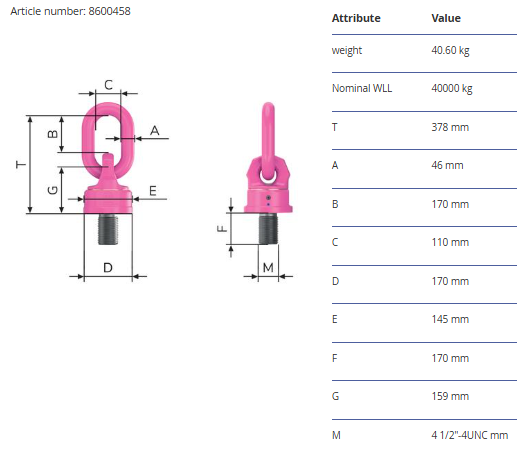This screenshot has width=517, height=449.
Task: Click the Value column header
Action: point(446,18)
